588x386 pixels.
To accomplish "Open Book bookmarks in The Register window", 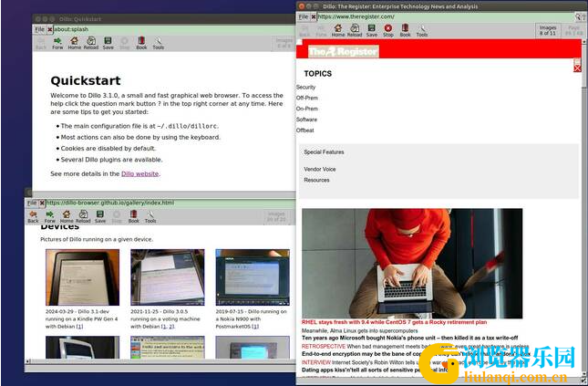I will 405,28.
